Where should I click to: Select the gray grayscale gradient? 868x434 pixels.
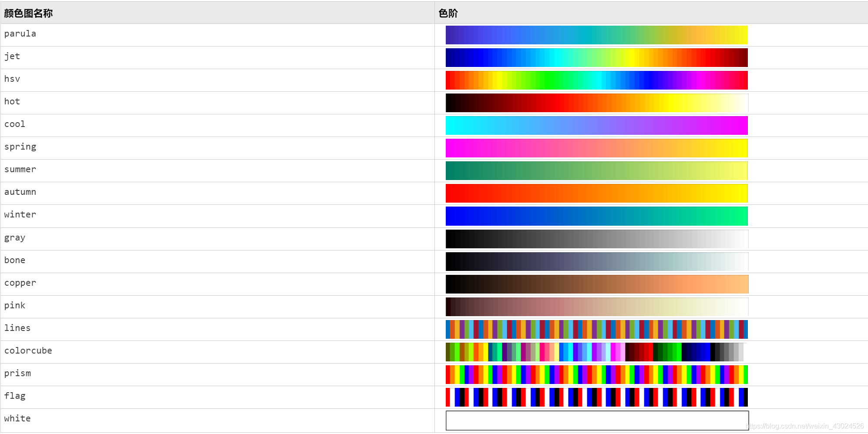tap(596, 238)
